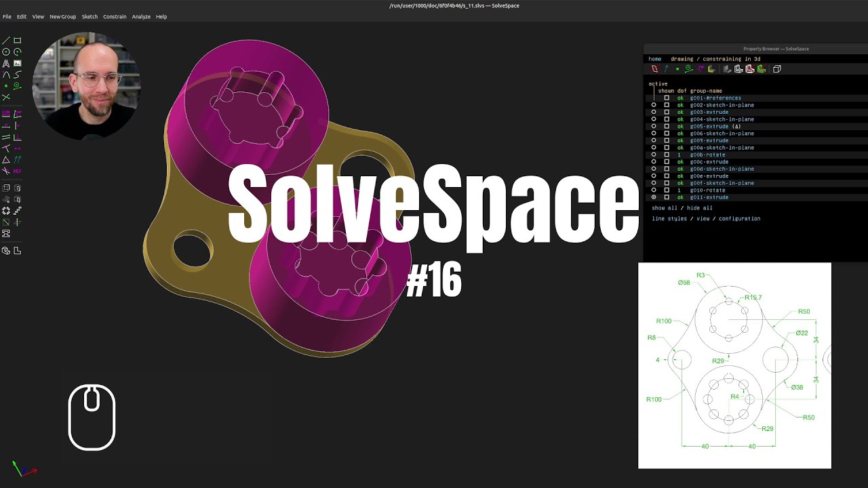This screenshot has height=488, width=868.
Task: Open group g009-extrude entry
Action: (x=709, y=140)
